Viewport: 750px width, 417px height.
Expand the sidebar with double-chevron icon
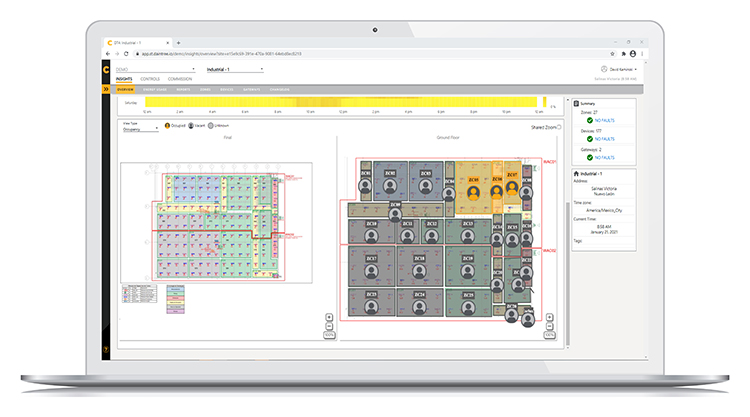click(106, 89)
